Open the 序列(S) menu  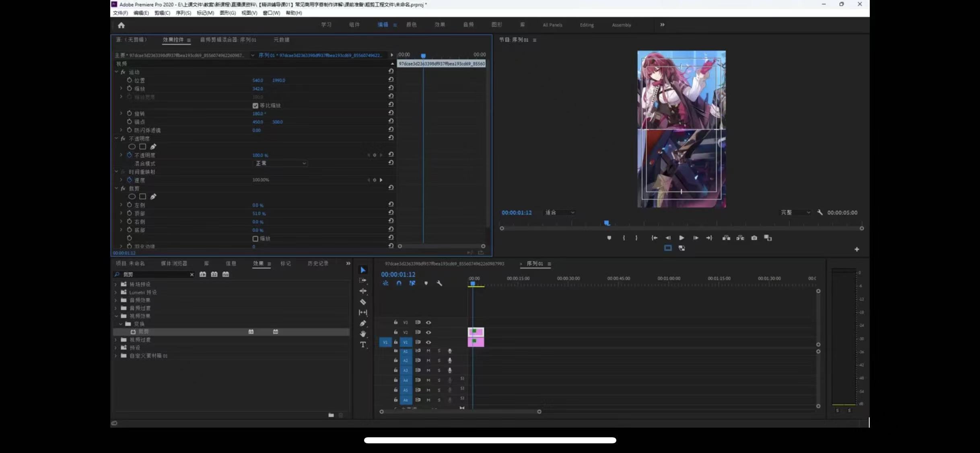[x=183, y=13]
